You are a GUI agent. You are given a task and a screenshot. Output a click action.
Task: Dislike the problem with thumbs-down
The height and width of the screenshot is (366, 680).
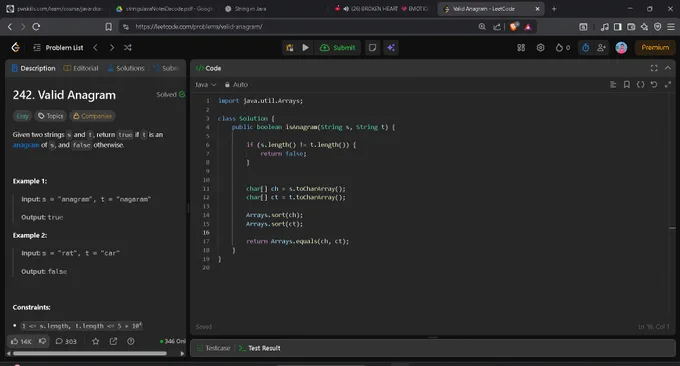42,341
